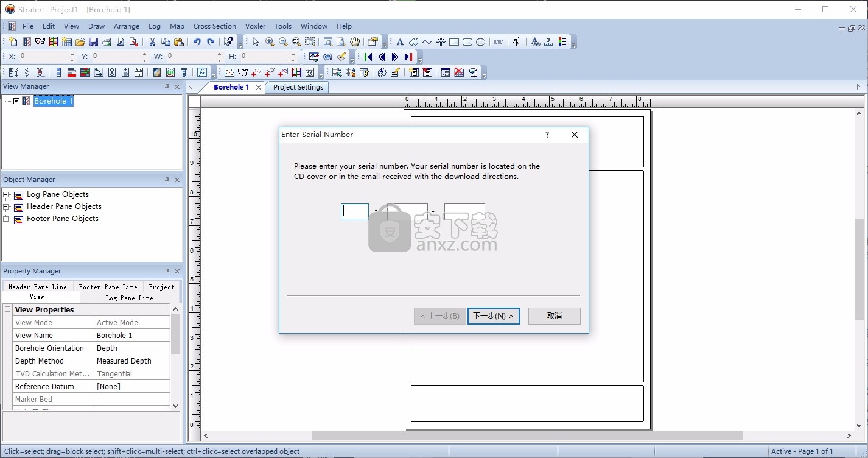The width and height of the screenshot is (868, 458).
Task: Click the Print icon
Action: tap(107, 42)
